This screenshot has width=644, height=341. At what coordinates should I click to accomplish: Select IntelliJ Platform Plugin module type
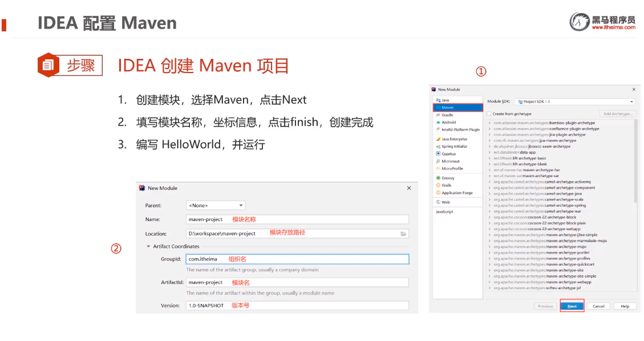457,130
